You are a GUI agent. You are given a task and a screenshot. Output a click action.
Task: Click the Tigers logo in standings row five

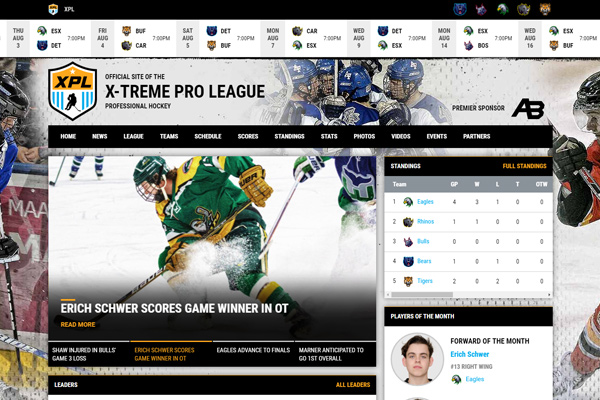[x=408, y=281]
